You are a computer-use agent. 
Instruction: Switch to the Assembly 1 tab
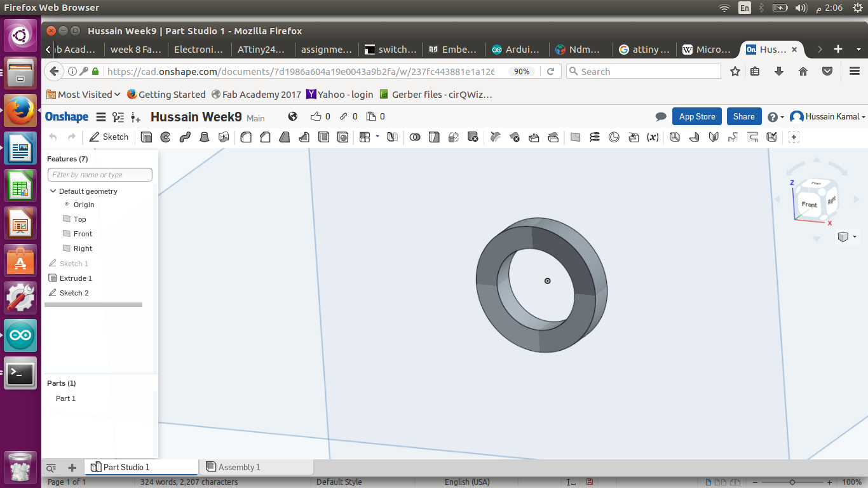pyautogui.click(x=256, y=467)
